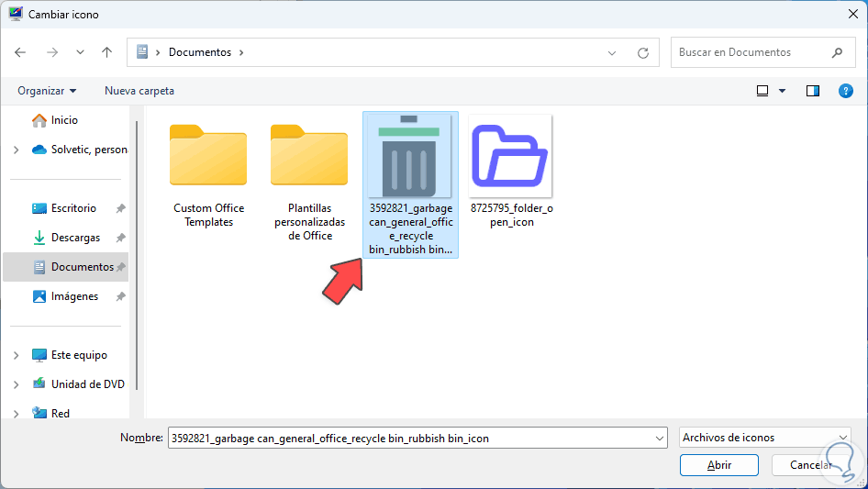
Task: Click the document icon in address bar
Action: click(x=142, y=52)
